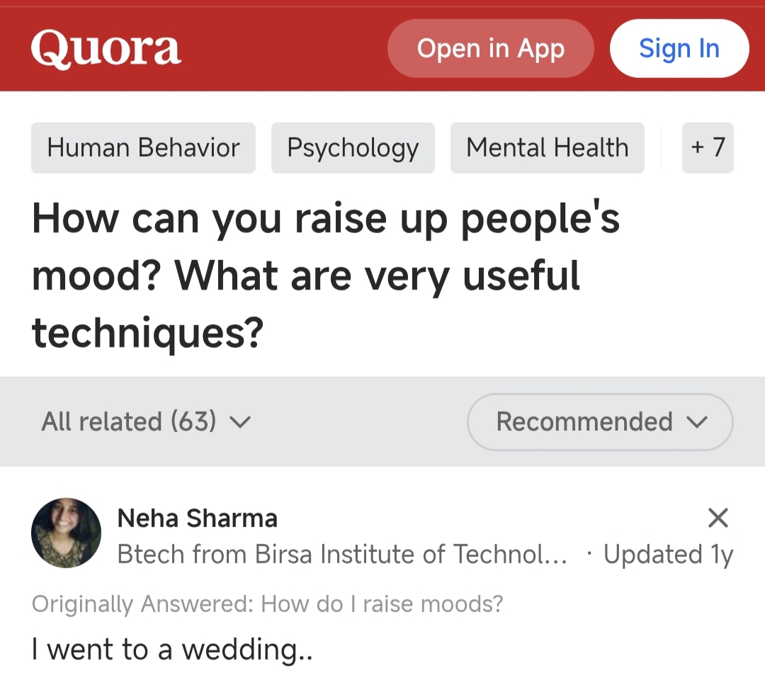The image size is (765, 700).
Task: Click the chevron beside All related (63)
Action: click(241, 422)
